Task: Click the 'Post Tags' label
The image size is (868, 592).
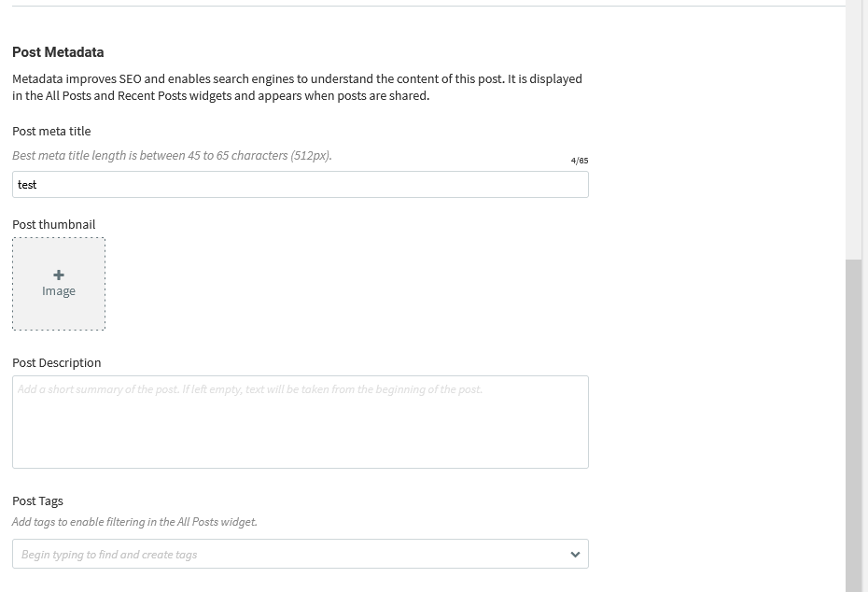Action: [x=37, y=501]
